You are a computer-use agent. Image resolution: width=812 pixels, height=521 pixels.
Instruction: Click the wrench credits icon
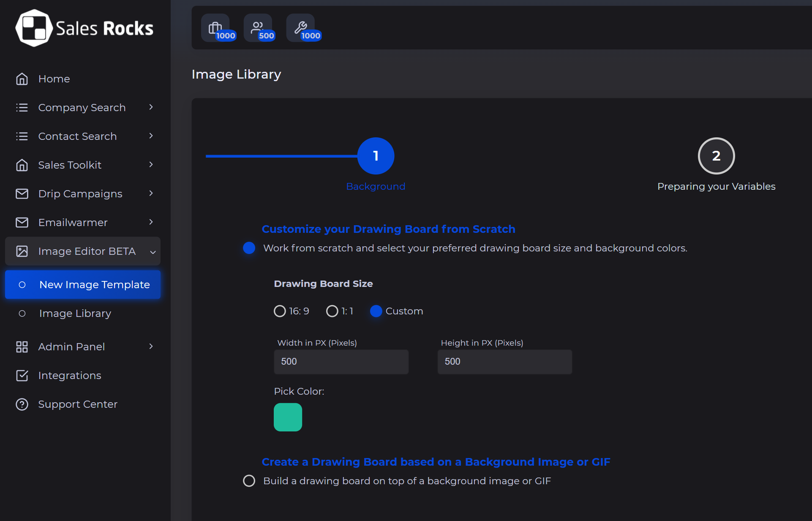[300, 28]
